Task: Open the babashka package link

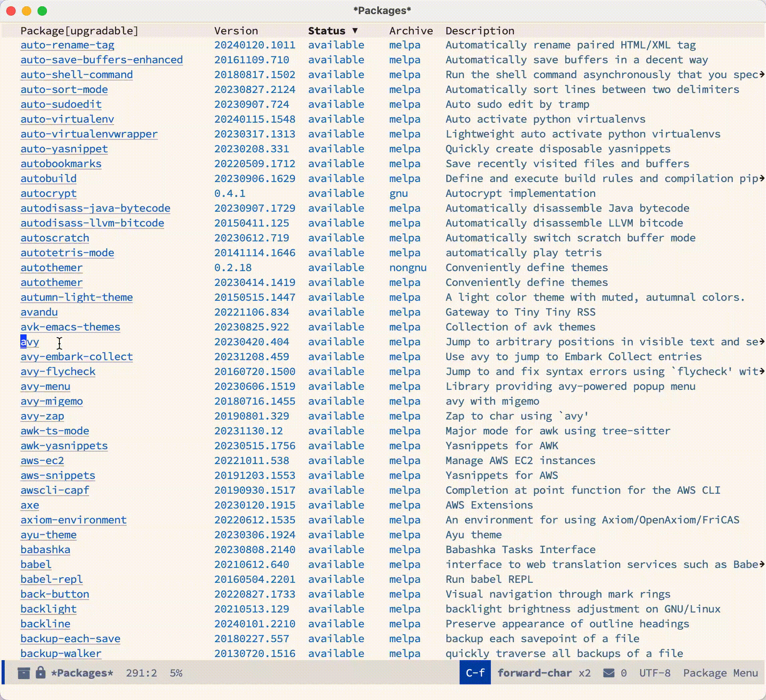Action: click(x=45, y=549)
